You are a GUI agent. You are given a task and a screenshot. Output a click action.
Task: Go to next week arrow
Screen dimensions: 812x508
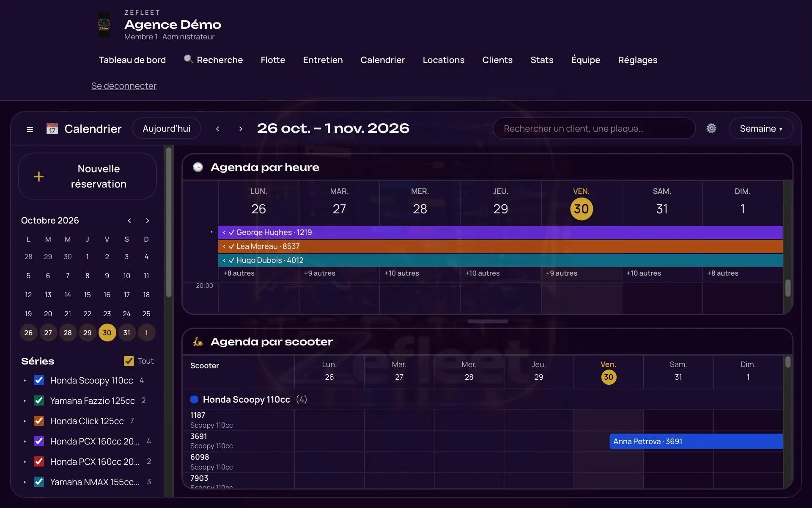[x=241, y=129]
